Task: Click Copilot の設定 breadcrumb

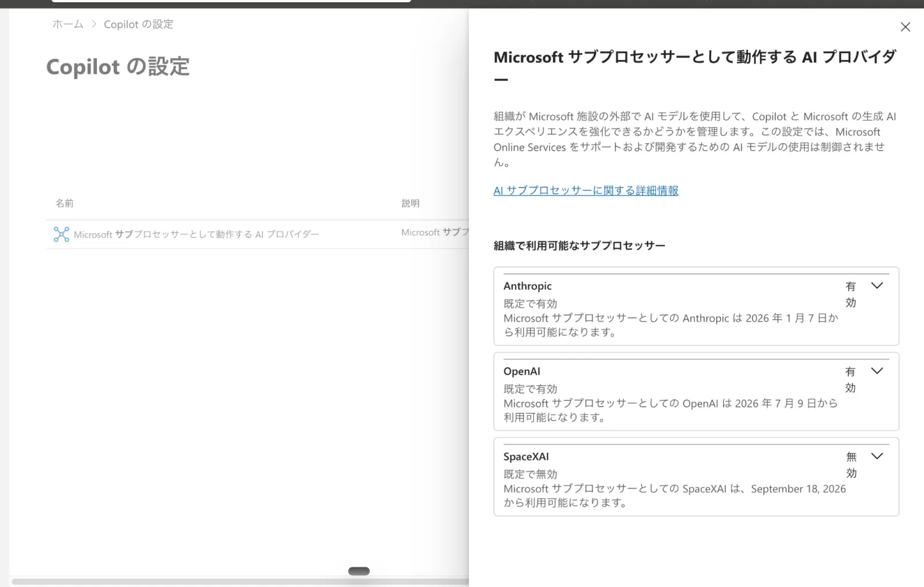Action: pos(139,24)
